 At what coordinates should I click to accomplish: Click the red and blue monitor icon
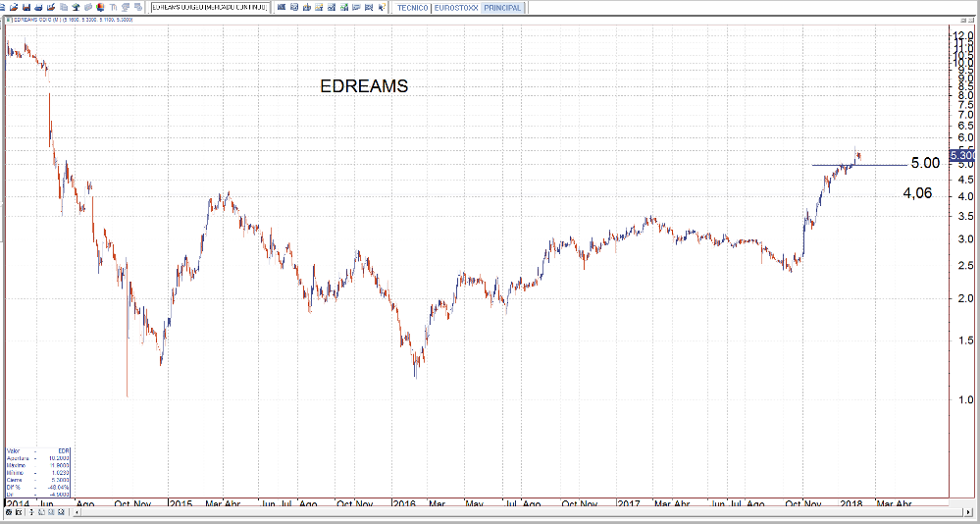click(x=100, y=8)
